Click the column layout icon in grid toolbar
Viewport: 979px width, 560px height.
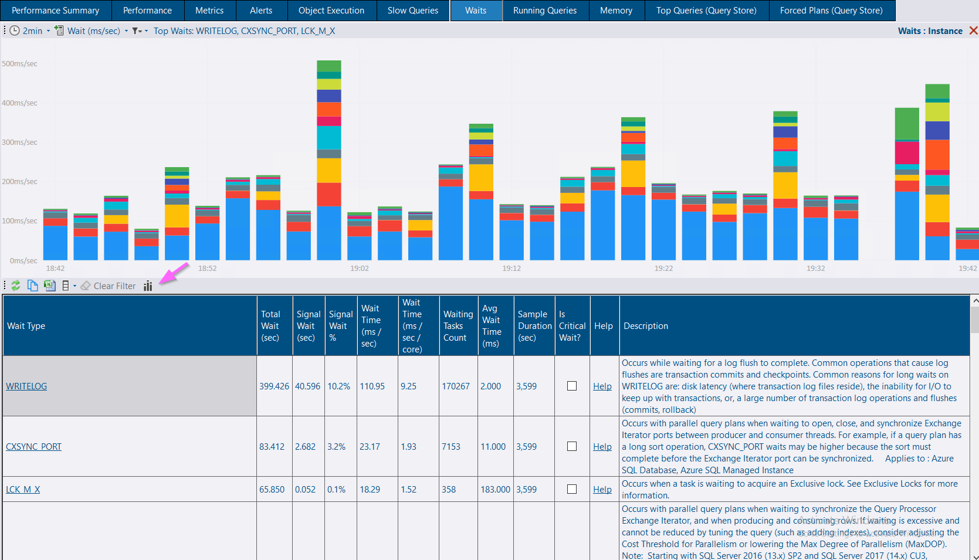point(66,286)
